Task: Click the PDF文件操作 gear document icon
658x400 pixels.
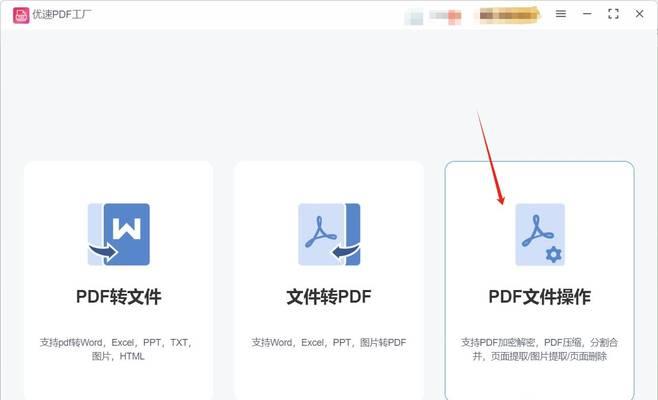Action: click(x=540, y=234)
